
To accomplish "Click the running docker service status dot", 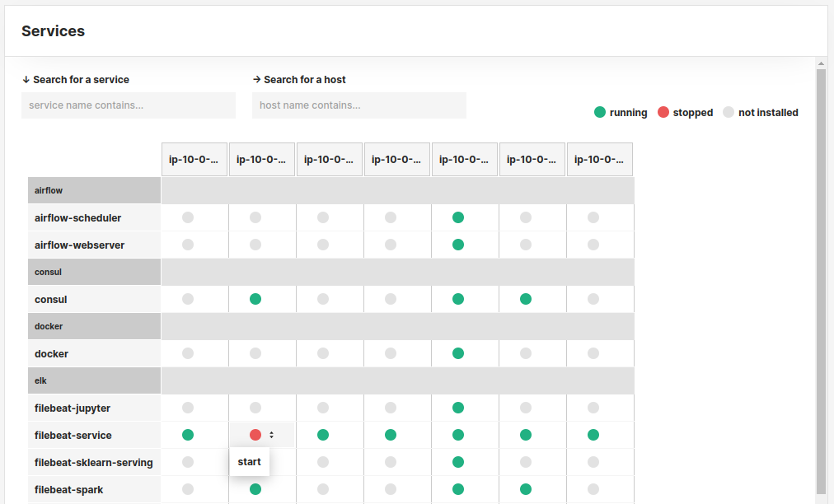I will tap(458, 353).
